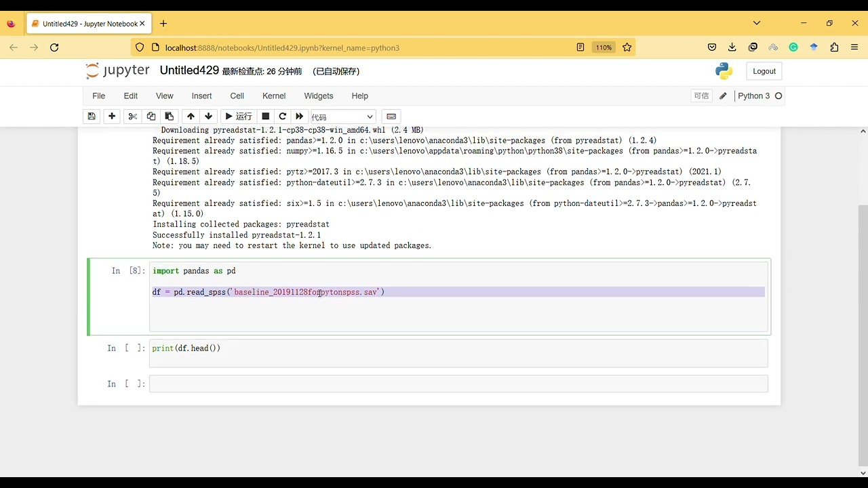Open the File menu

pos(98,96)
